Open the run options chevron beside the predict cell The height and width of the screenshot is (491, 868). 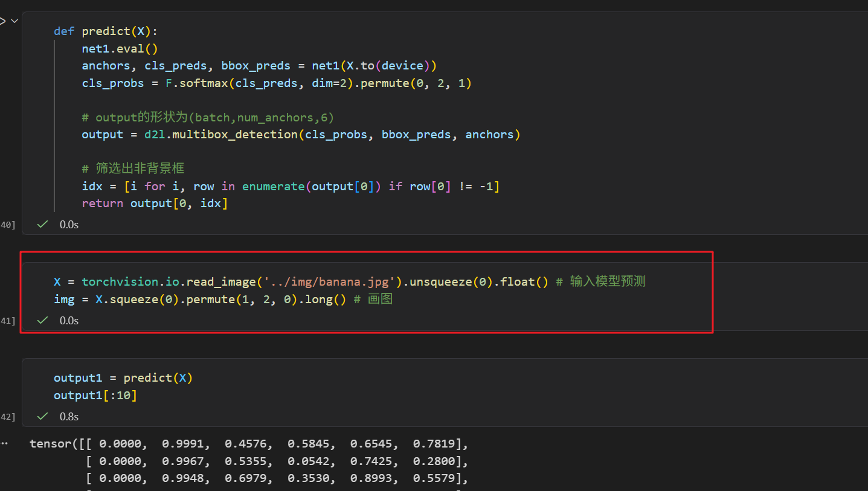(x=14, y=21)
